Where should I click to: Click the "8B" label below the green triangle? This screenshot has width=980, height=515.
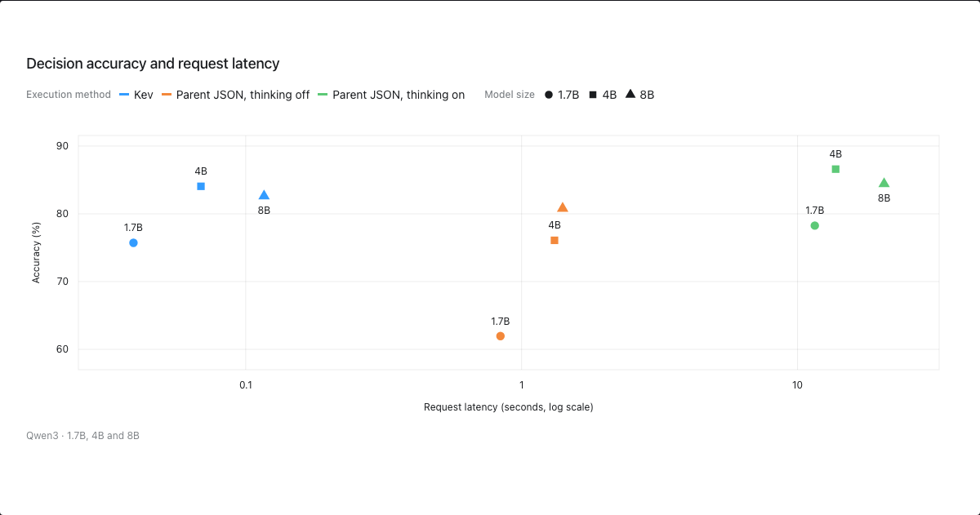pyautogui.click(x=884, y=198)
